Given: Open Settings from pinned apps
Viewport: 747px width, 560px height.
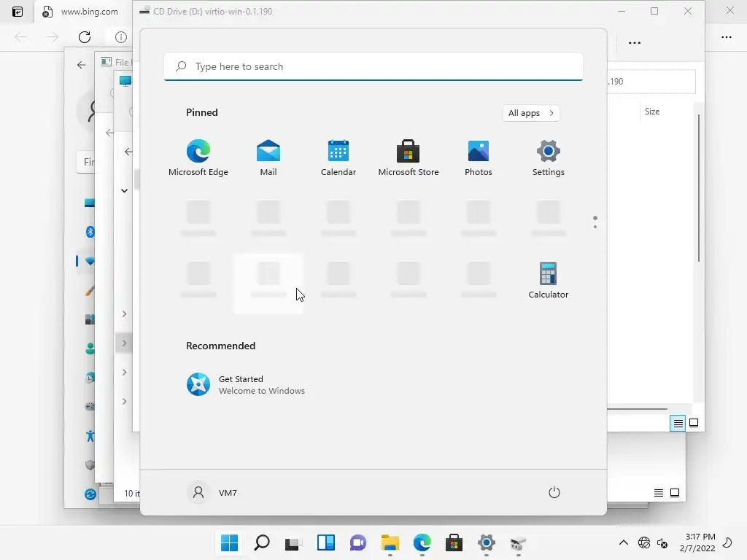Looking at the screenshot, I should click(x=549, y=158).
